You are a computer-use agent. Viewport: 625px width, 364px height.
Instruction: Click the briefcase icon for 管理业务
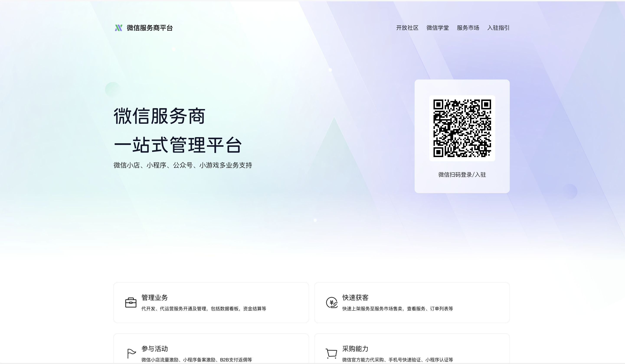click(131, 302)
